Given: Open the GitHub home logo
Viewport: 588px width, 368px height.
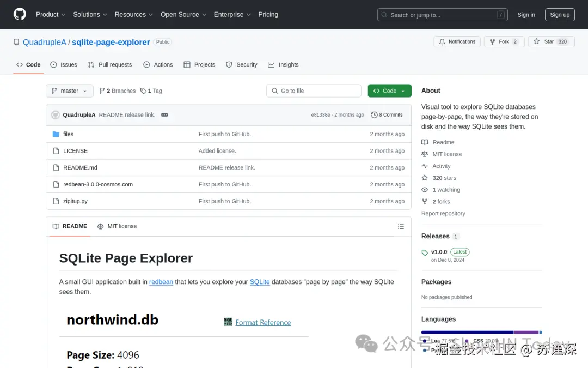Looking at the screenshot, I should 20,14.
